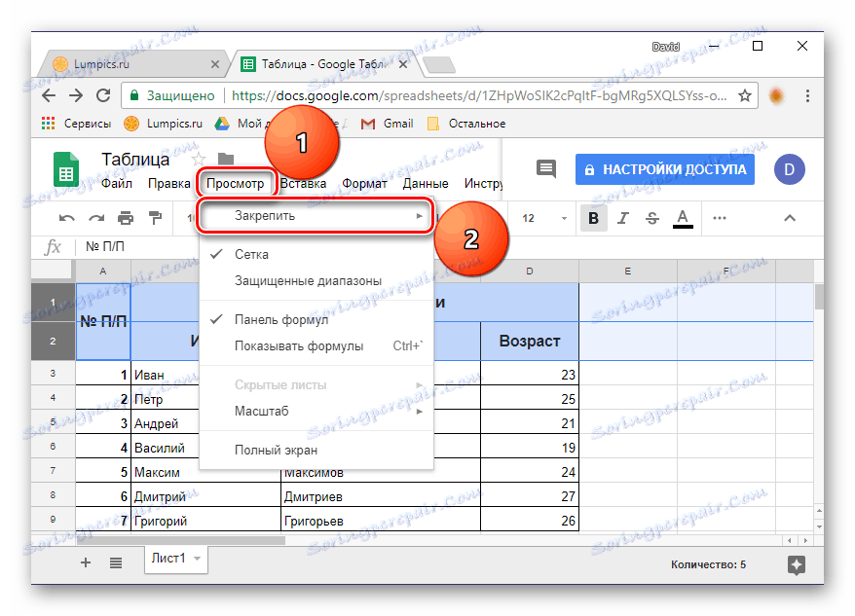Click the cell with Григорьев
This screenshot has width=855, height=616.
coord(381,521)
